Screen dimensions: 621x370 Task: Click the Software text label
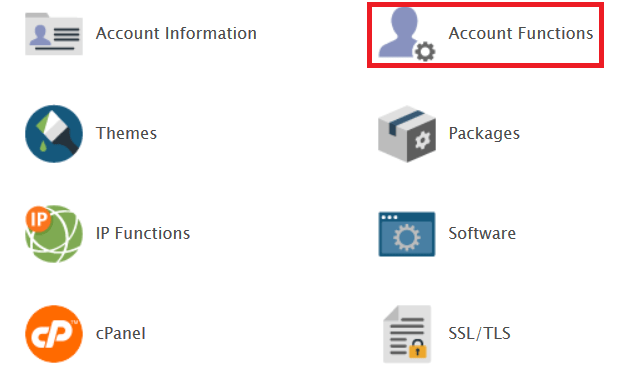pyautogui.click(x=482, y=233)
